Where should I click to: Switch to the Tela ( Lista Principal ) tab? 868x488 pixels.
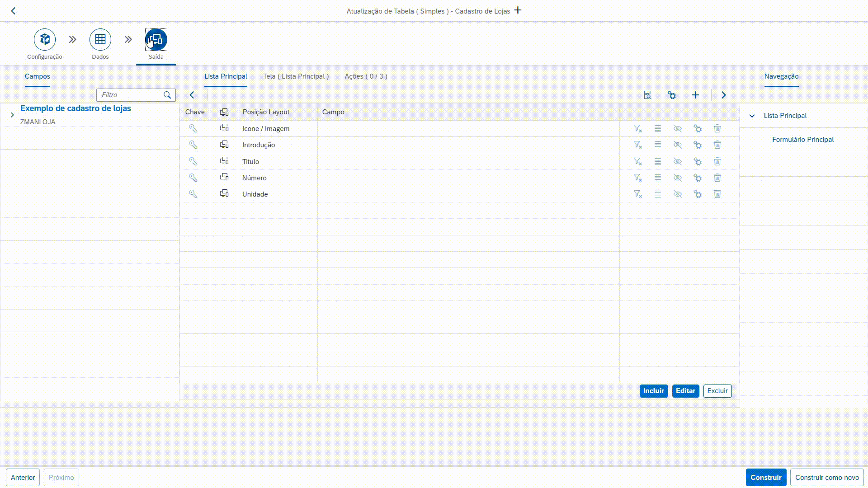tap(296, 76)
